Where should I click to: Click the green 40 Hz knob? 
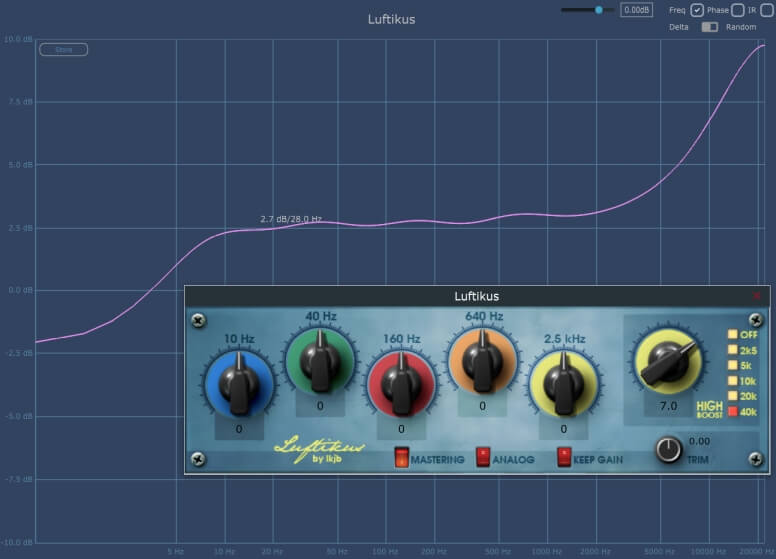point(320,361)
